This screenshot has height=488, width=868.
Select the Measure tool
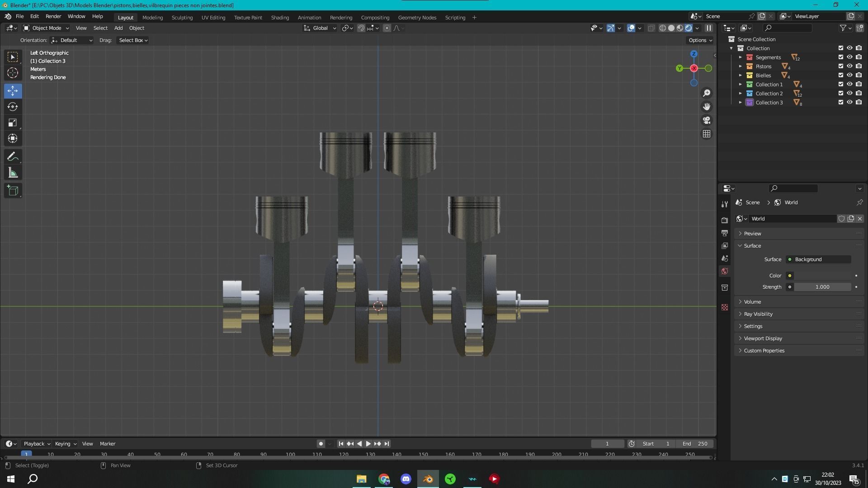(x=13, y=173)
